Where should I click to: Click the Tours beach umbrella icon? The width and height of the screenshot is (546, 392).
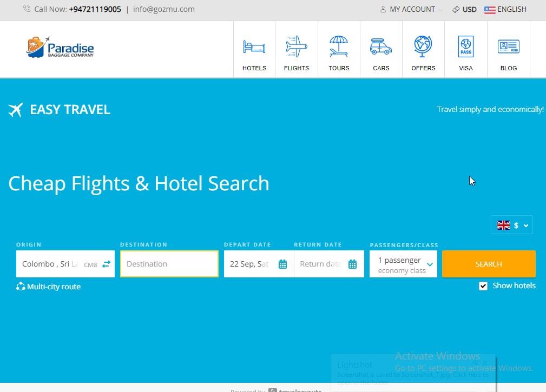pos(338,46)
